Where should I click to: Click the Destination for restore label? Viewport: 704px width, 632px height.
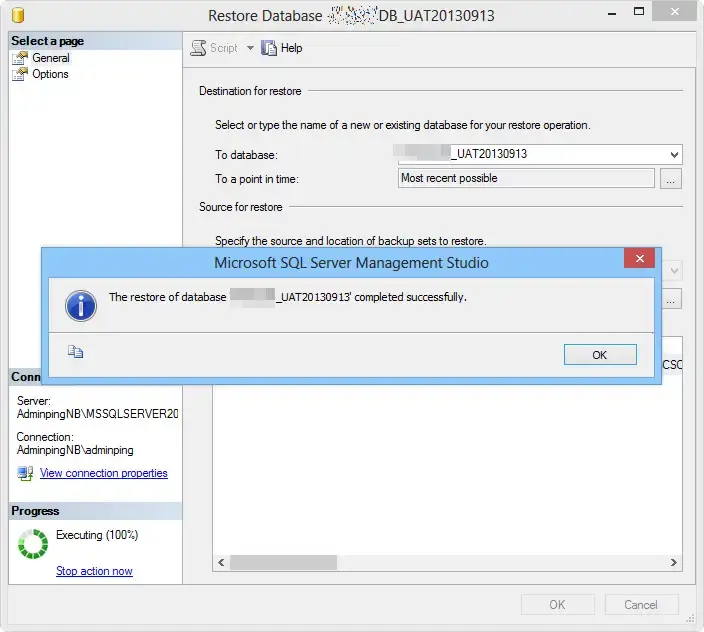click(250, 91)
